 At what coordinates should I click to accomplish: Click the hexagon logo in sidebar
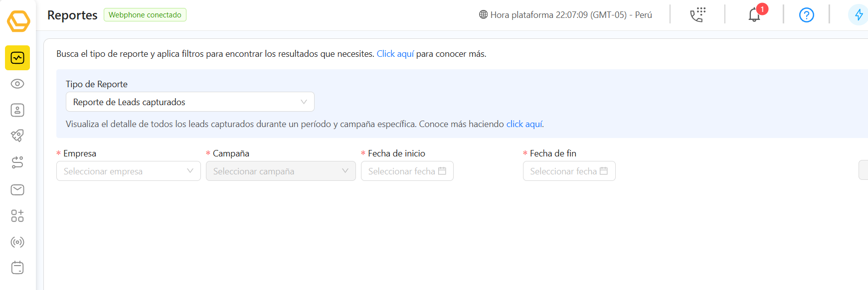point(18,21)
